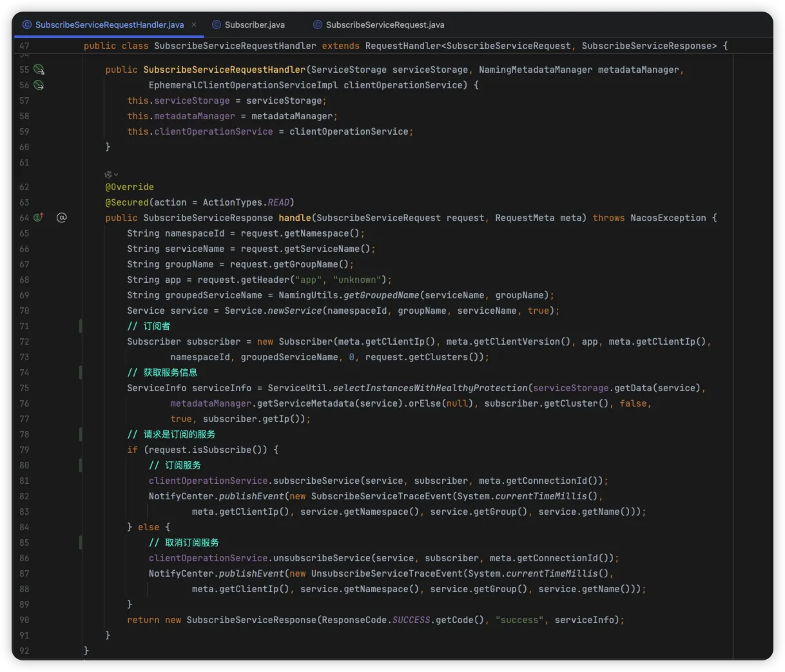Viewport: 785px width, 672px height.
Task: Click the green change marker beside line 85
Action: tap(81, 542)
